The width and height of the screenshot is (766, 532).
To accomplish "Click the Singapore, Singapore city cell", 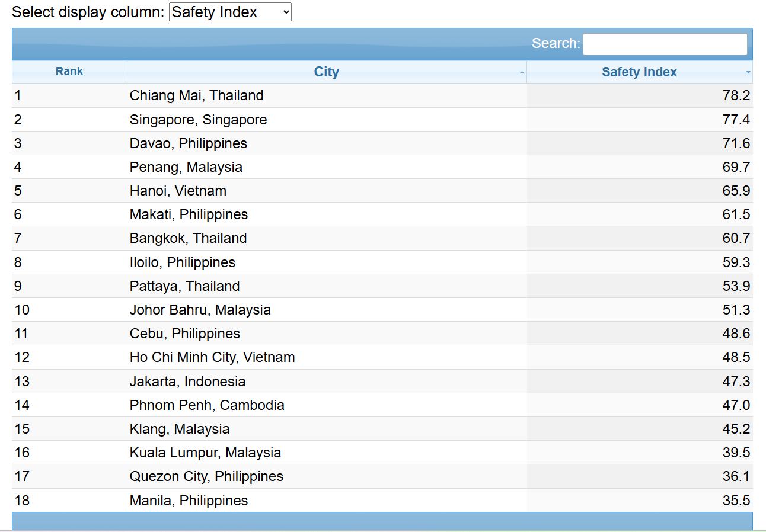I will click(198, 120).
